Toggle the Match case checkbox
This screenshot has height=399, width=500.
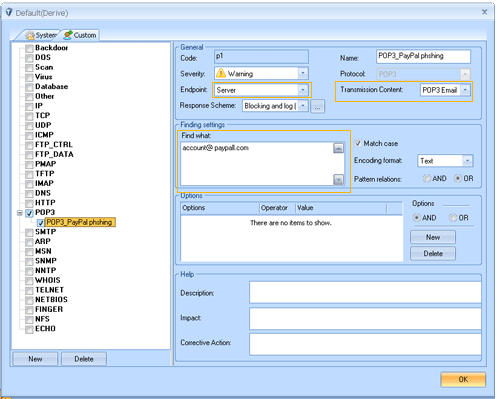(358, 143)
